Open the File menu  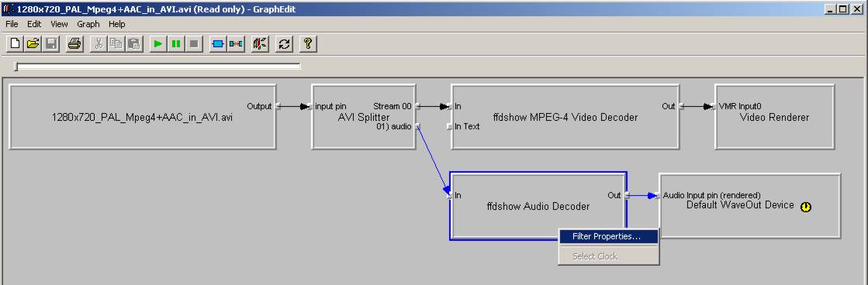tap(12, 24)
